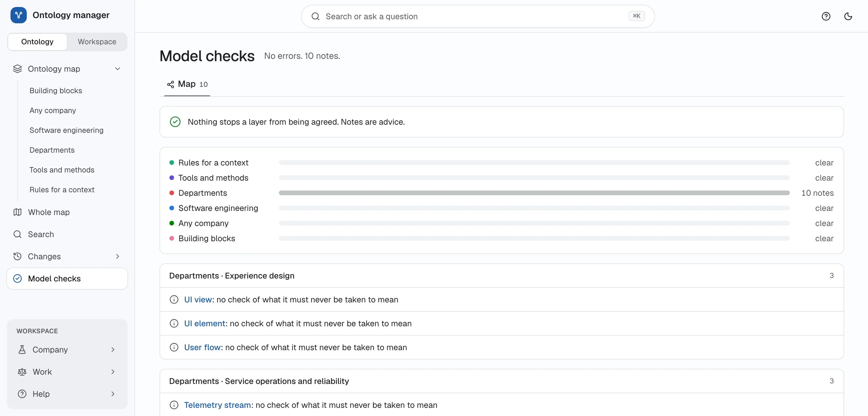Image resolution: width=868 pixels, height=416 pixels.
Task: Switch to the Workspace segment
Action: (97, 42)
